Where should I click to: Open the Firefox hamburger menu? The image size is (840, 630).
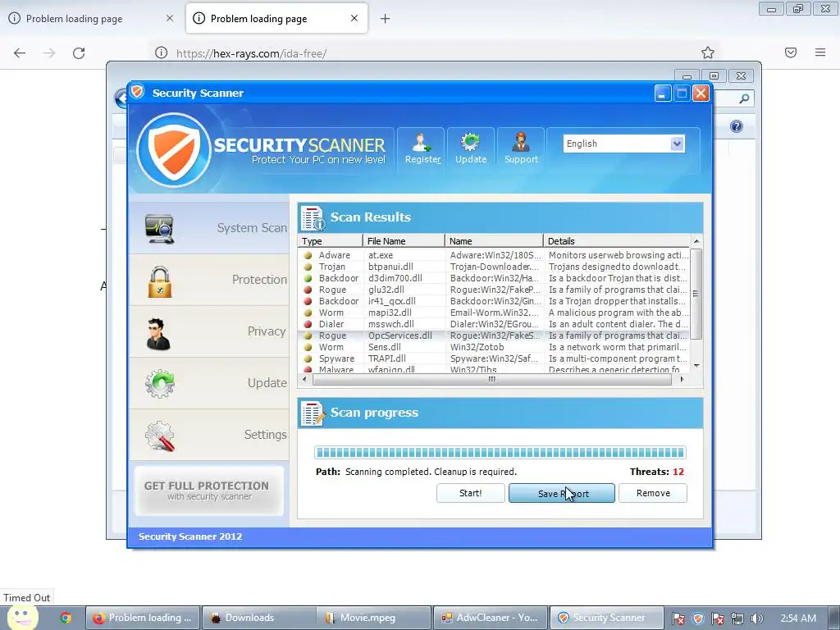820,52
